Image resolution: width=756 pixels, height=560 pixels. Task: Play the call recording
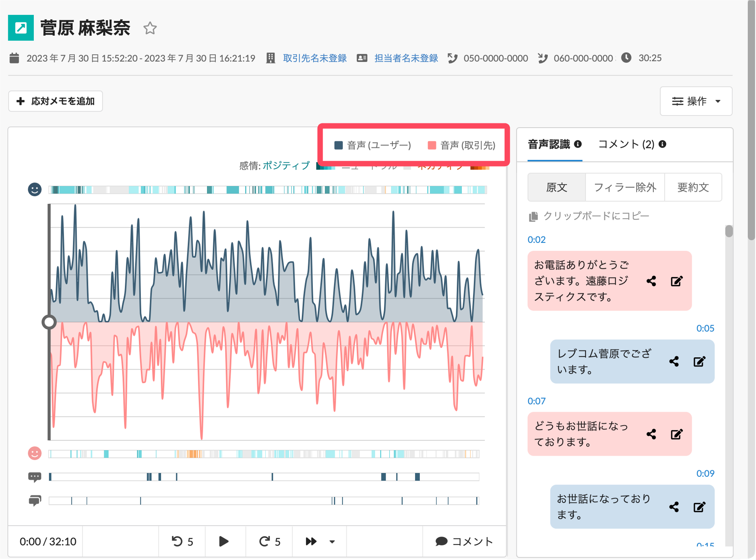[224, 541]
